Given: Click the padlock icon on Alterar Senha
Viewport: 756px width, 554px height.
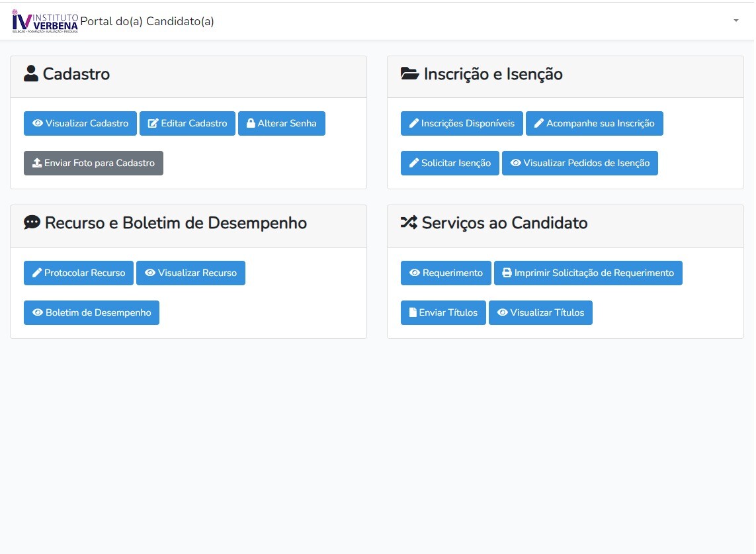Looking at the screenshot, I should click(251, 123).
